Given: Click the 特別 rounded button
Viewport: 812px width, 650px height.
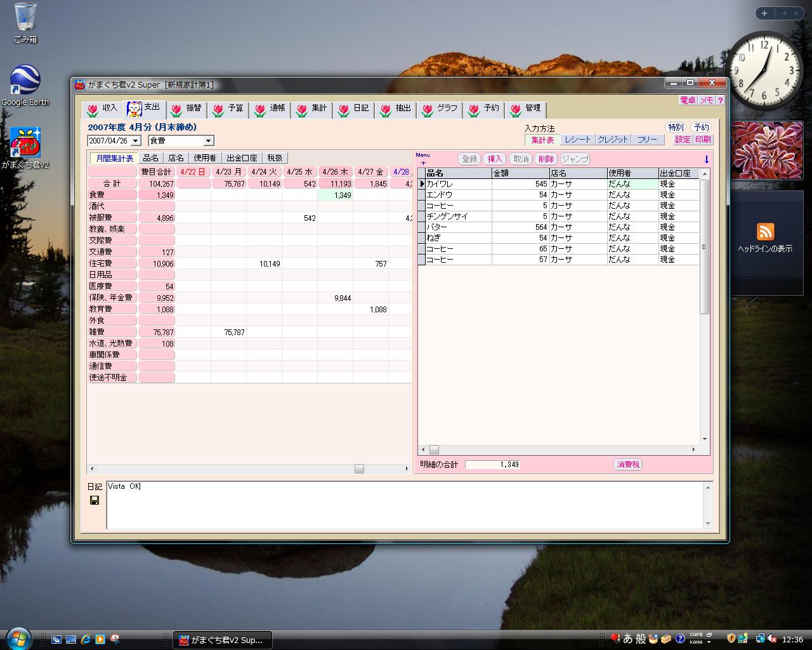Looking at the screenshot, I should pyautogui.click(x=676, y=128).
